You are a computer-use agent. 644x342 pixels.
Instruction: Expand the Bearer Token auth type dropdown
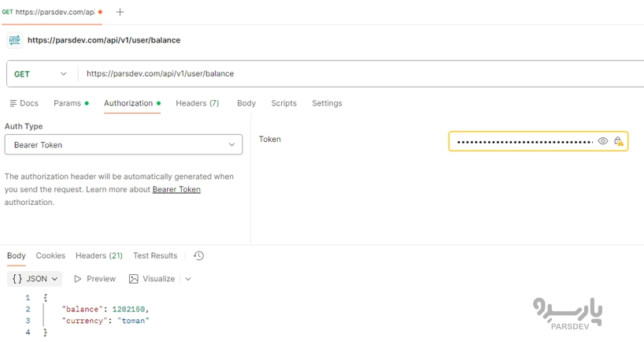(x=123, y=145)
